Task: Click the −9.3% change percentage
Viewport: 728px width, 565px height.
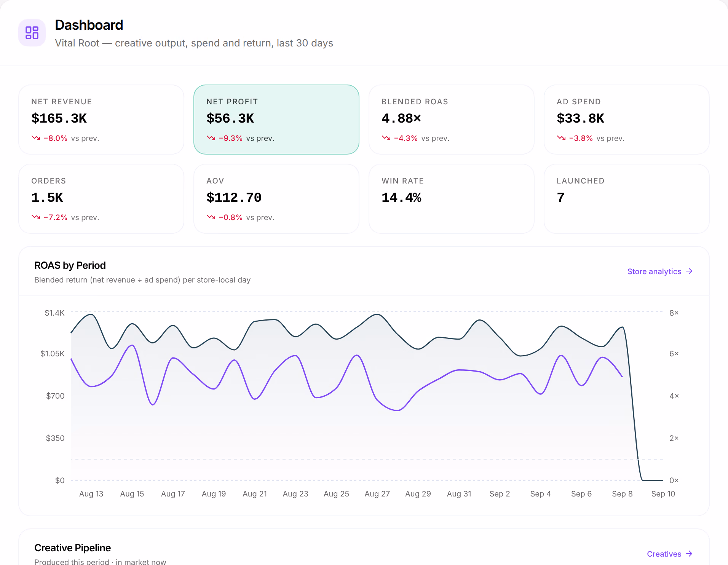Action: pos(231,138)
